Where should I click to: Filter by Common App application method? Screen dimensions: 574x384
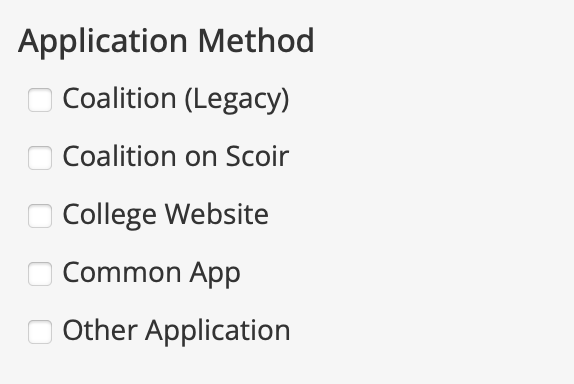pyautogui.click(x=40, y=274)
